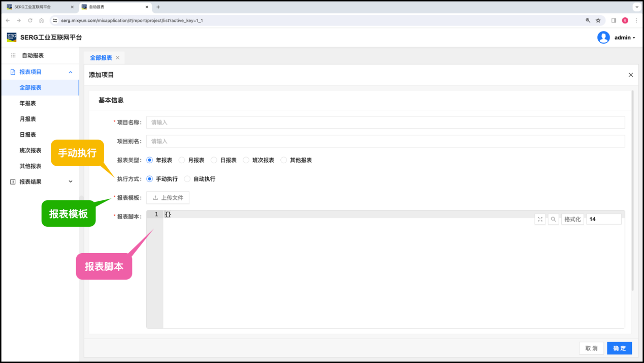Switch to the SERG工业互联网平台 browser tab

(x=36, y=7)
